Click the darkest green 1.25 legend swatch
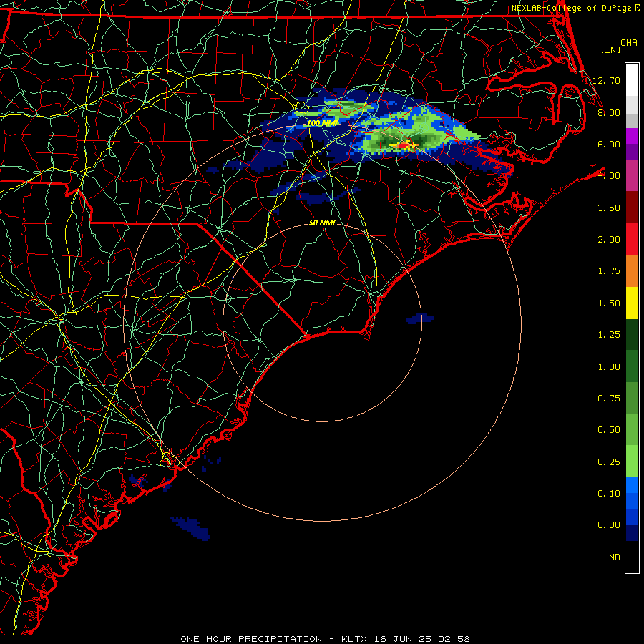The height and width of the screenshot is (644, 644). point(632,334)
